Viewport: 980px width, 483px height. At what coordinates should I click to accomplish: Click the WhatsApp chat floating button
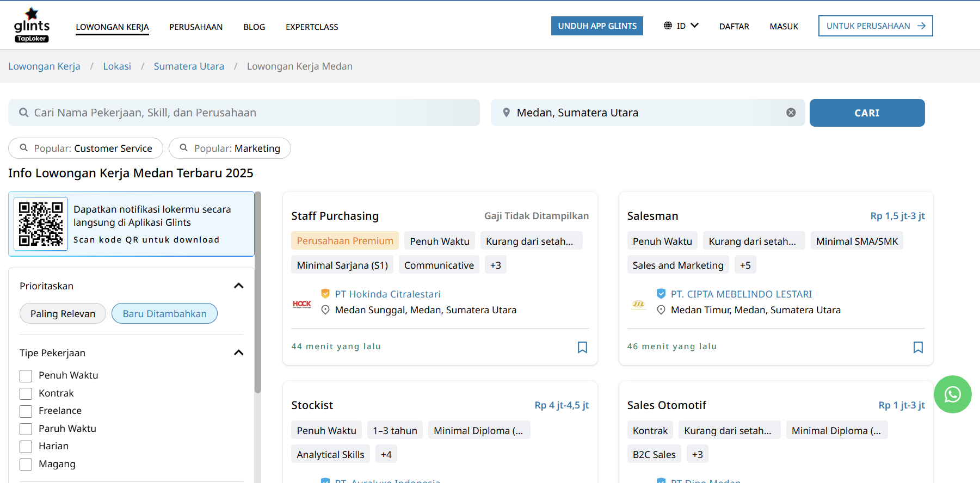coord(953,394)
